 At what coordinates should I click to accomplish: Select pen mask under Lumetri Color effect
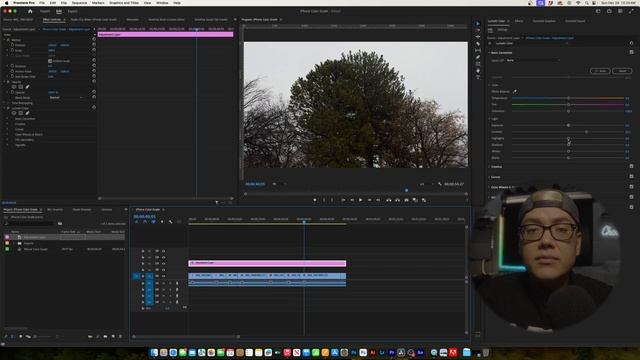[x=27, y=113]
